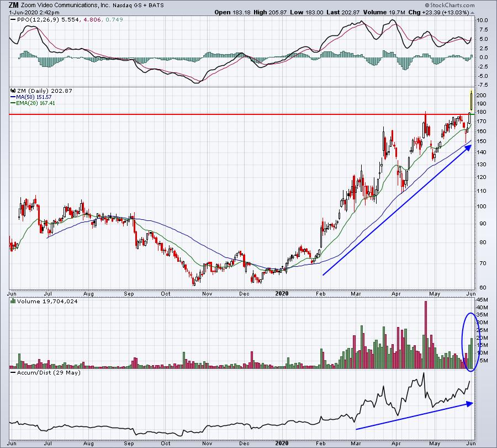The height and width of the screenshot is (448, 497).
Task: Click the red horizontal resistance line
Action: pyautogui.click(x=221, y=114)
